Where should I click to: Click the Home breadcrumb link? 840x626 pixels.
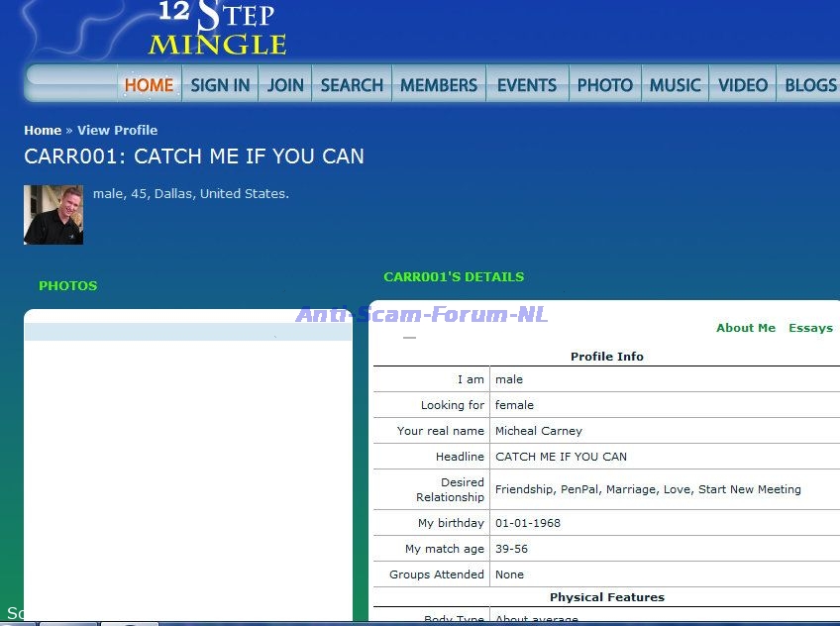(x=43, y=130)
